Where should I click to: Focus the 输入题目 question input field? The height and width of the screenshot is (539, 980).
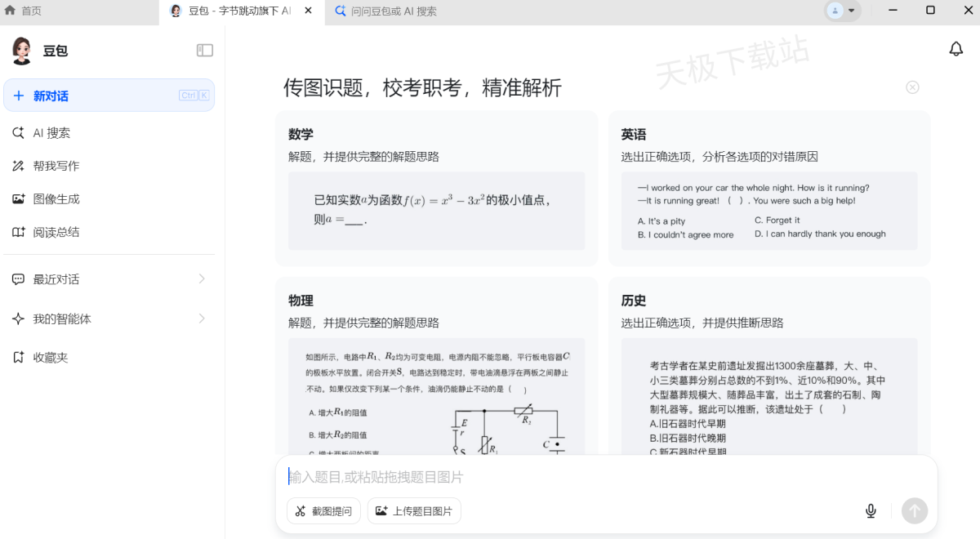604,477
